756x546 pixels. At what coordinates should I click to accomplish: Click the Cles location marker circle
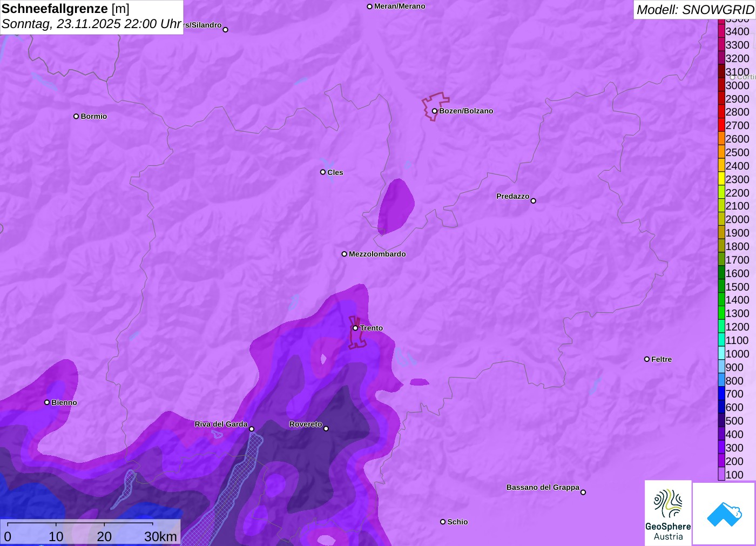(x=323, y=172)
